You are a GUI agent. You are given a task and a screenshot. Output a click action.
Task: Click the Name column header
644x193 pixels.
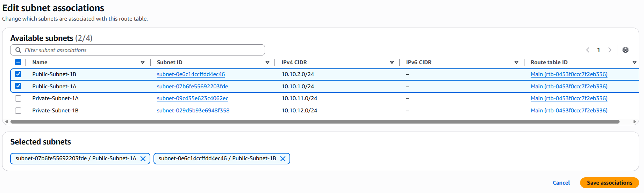(40, 62)
